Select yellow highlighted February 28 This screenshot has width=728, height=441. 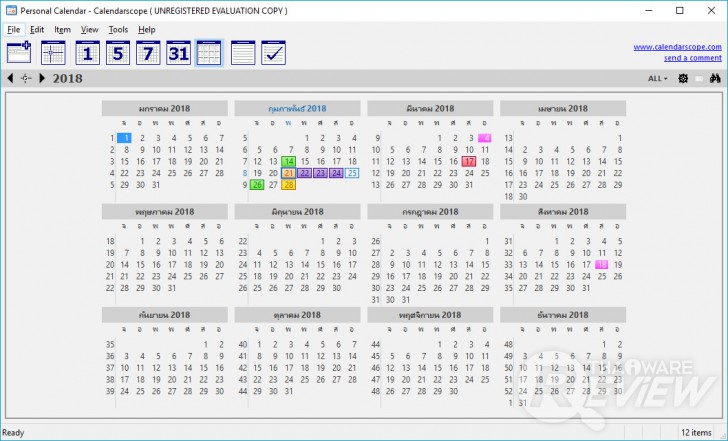(289, 185)
